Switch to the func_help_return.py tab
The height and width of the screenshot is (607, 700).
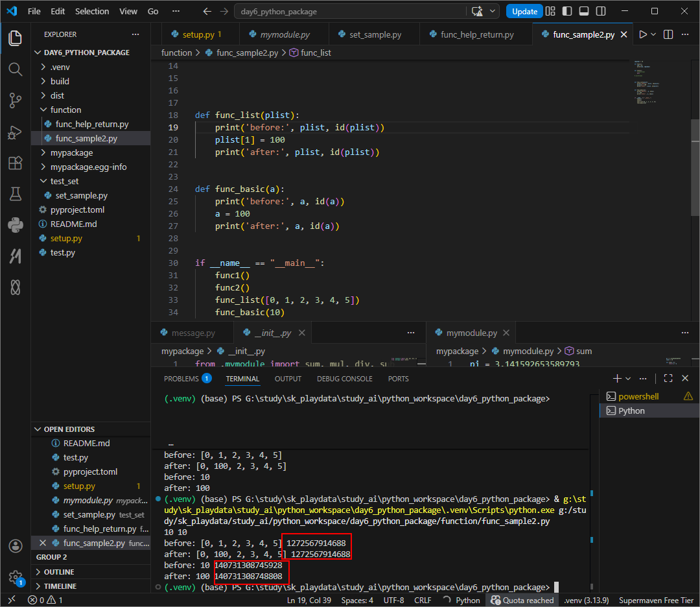[x=476, y=34]
